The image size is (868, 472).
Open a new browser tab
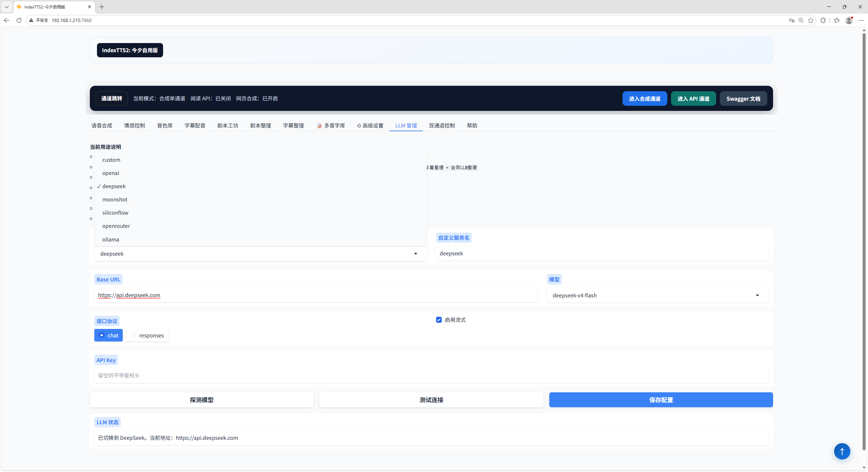[x=102, y=7]
